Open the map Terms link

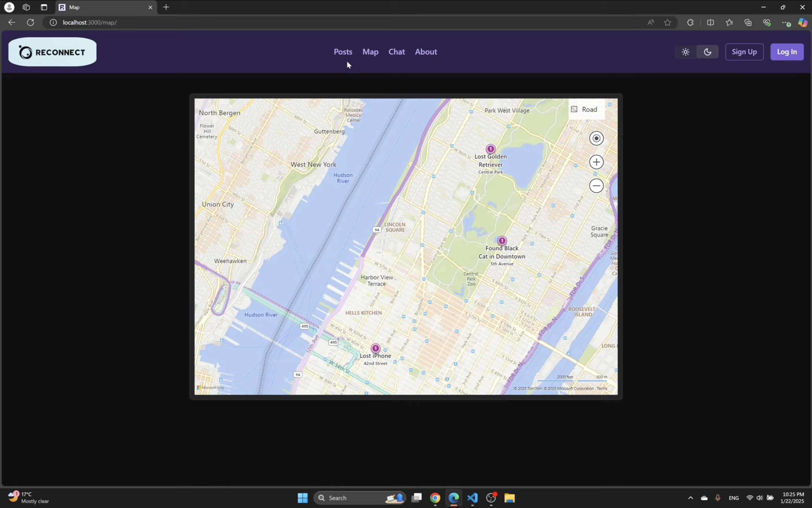[x=602, y=389]
